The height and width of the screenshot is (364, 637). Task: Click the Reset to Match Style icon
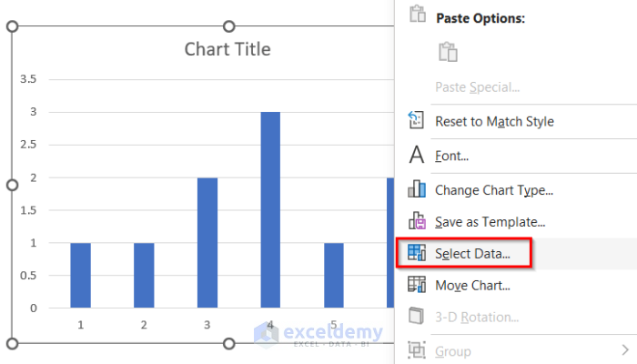417,121
